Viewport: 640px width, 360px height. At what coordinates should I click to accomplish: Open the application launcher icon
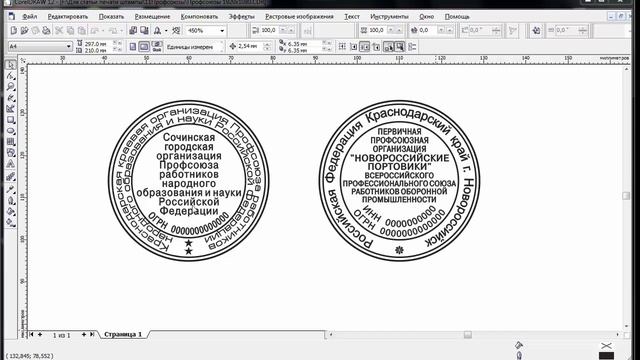click(x=158, y=31)
